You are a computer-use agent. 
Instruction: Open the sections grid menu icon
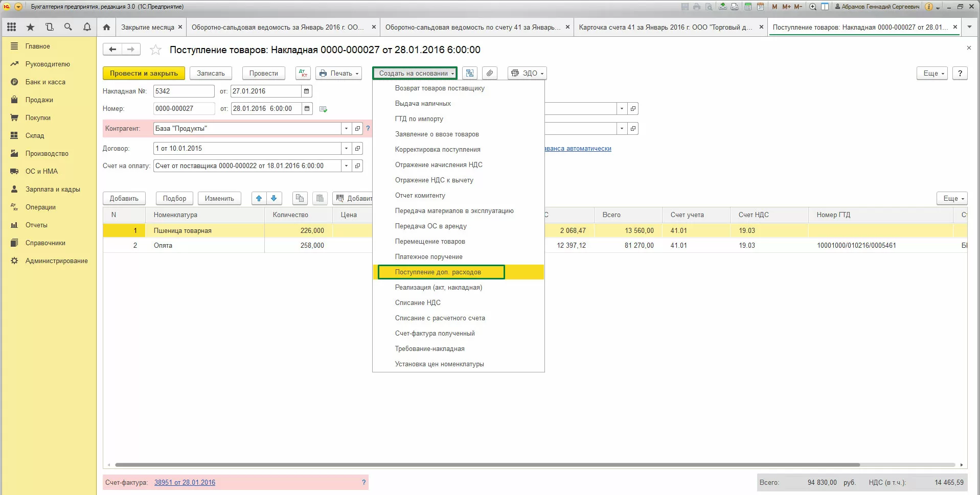(12, 27)
